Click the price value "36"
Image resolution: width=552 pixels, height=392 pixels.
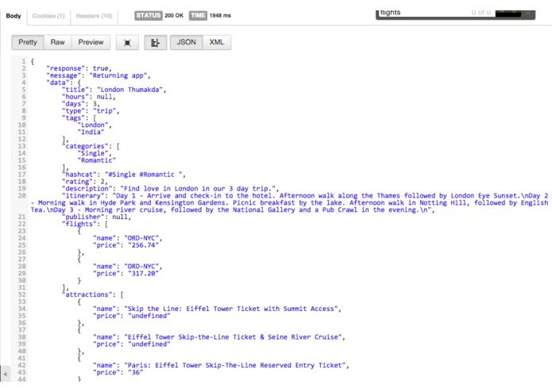pos(136,372)
